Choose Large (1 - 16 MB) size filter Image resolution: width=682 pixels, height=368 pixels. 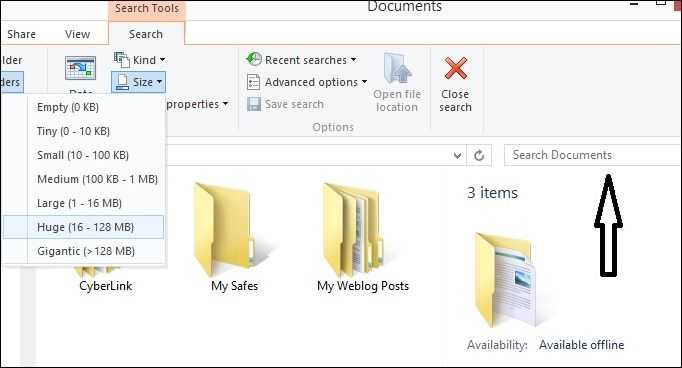pyautogui.click(x=84, y=203)
